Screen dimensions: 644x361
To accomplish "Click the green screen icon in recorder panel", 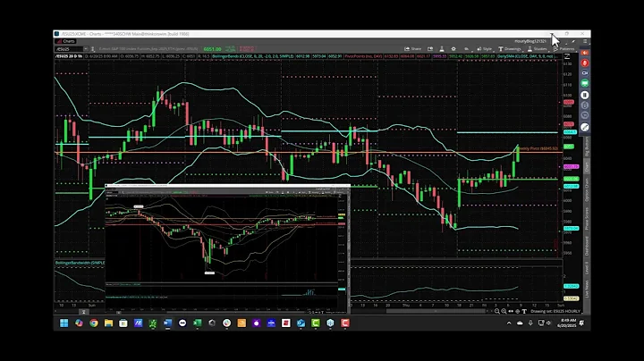I will point(585,83).
